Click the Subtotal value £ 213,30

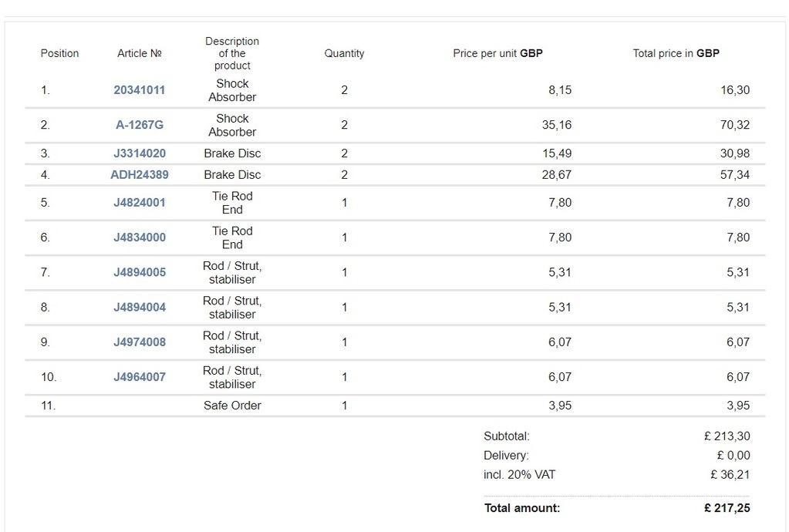tap(727, 436)
